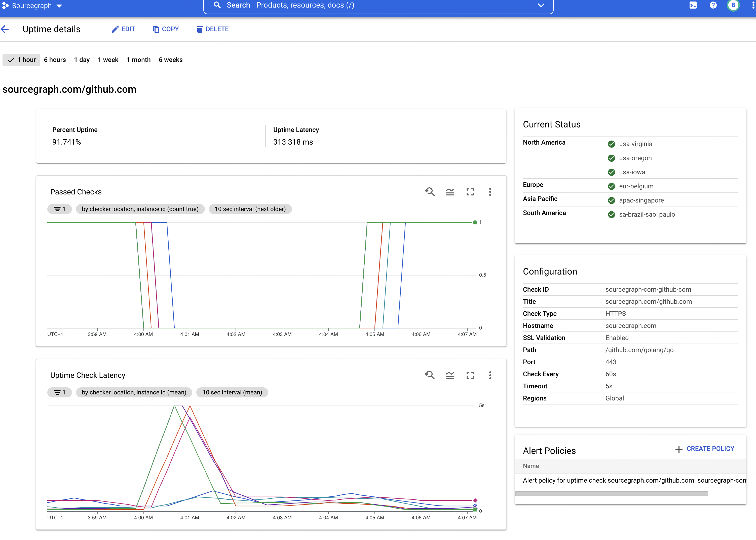Click '10 sec interval (next older)' chip
The height and width of the screenshot is (540, 756).
click(x=250, y=209)
